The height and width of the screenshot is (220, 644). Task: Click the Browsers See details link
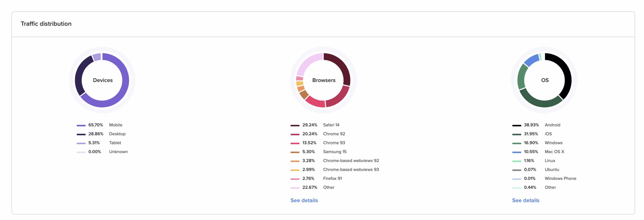[304, 200]
